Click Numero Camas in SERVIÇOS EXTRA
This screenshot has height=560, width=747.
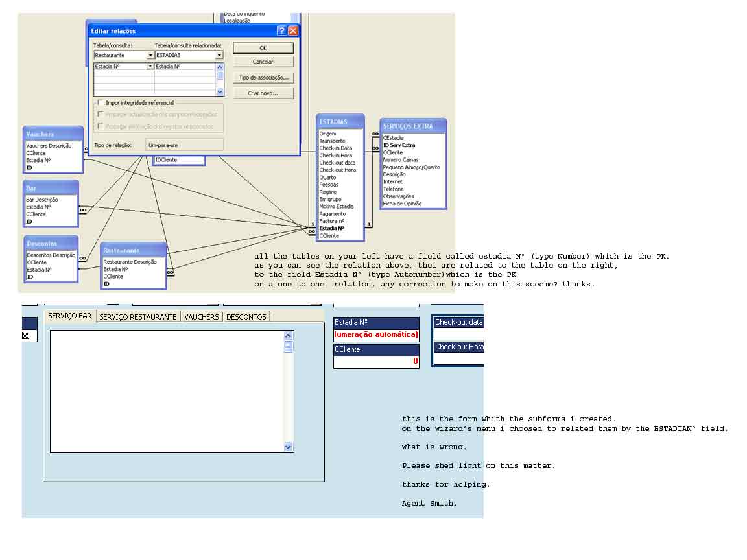401,160
